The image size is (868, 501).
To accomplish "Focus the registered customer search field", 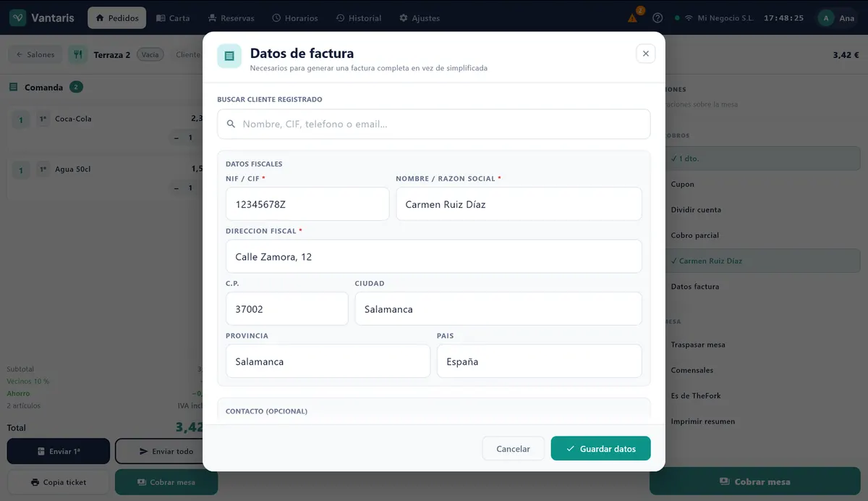I will 434,124.
